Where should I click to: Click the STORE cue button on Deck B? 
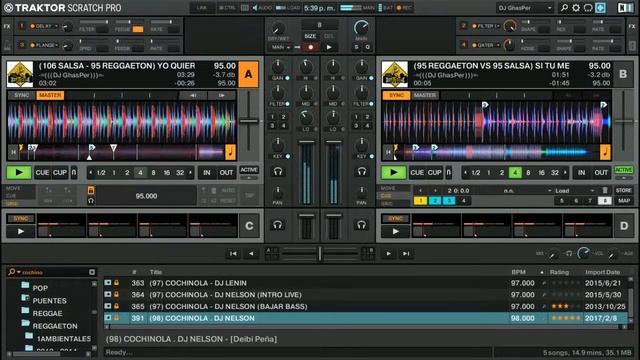623,190
